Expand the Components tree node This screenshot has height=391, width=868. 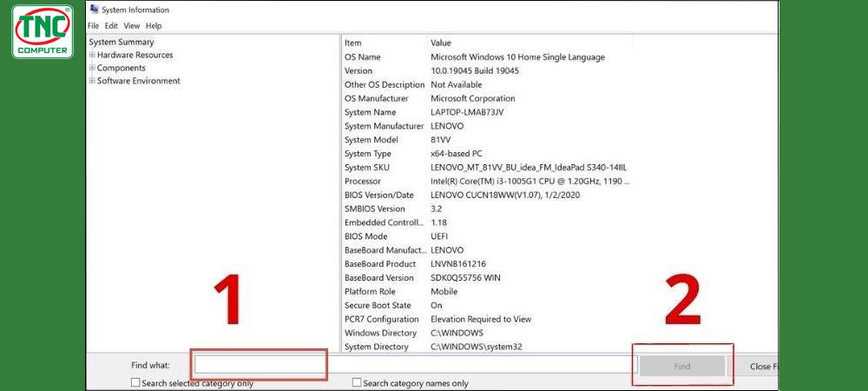pyautogui.click(x=92, y=68)
